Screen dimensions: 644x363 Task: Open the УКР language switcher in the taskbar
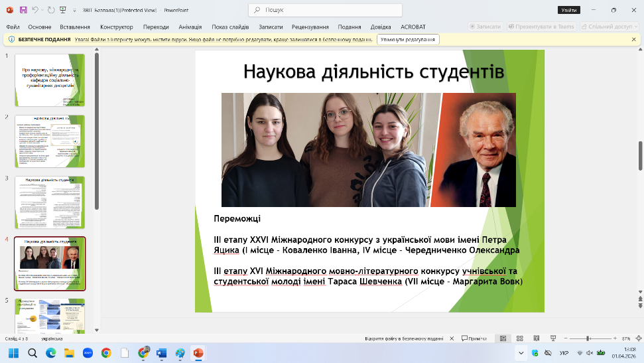click(564, 353)
